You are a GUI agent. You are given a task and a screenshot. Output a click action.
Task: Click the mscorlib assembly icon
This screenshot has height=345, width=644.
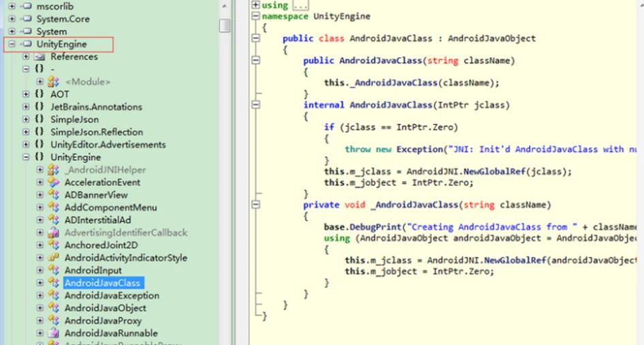pos(27,6)
